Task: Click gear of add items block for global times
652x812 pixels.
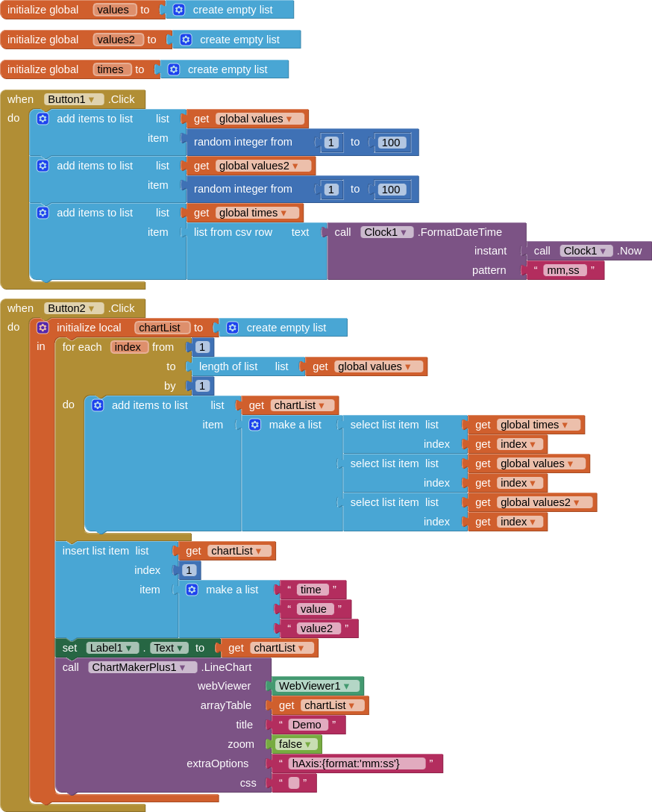Action: coord(43,213)
